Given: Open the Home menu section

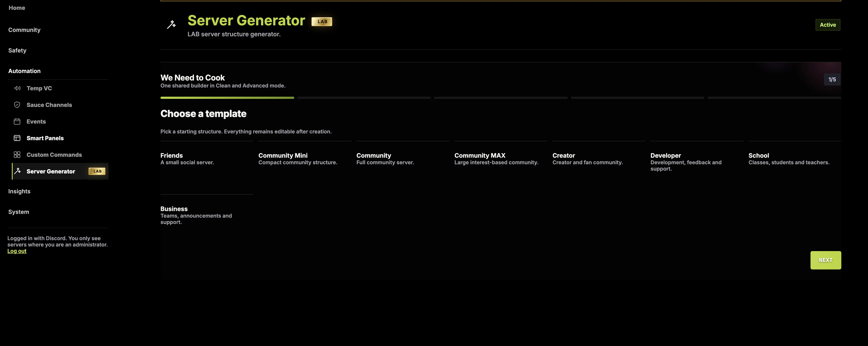Looking at the screenshot, I should [x=17, y=8].
